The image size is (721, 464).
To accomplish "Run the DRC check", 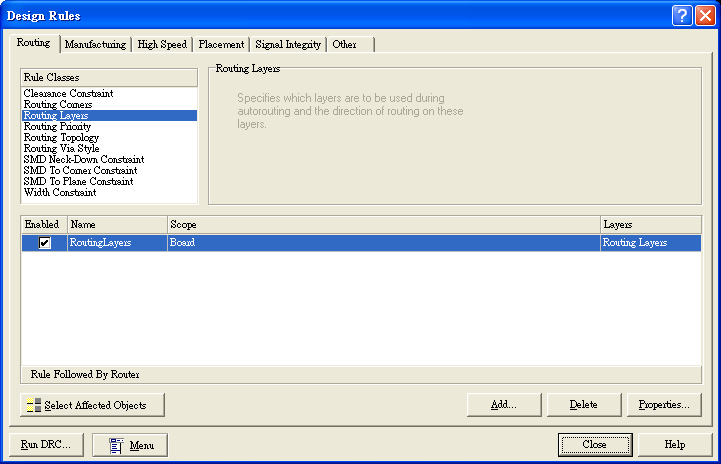I will (45, 445).
